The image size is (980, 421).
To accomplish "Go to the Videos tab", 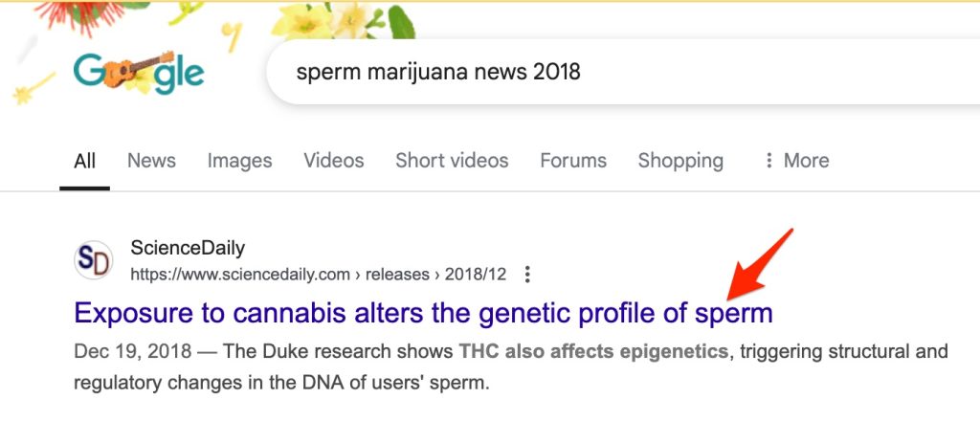I will click(x=334, y=161).
